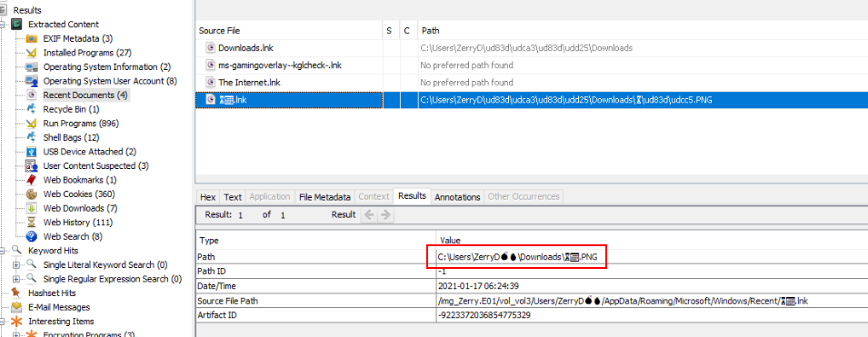Image resolution: width=868 pixels, height=337 pixels.
Task: Click the Web Search icon
Action: pos(32,236)
